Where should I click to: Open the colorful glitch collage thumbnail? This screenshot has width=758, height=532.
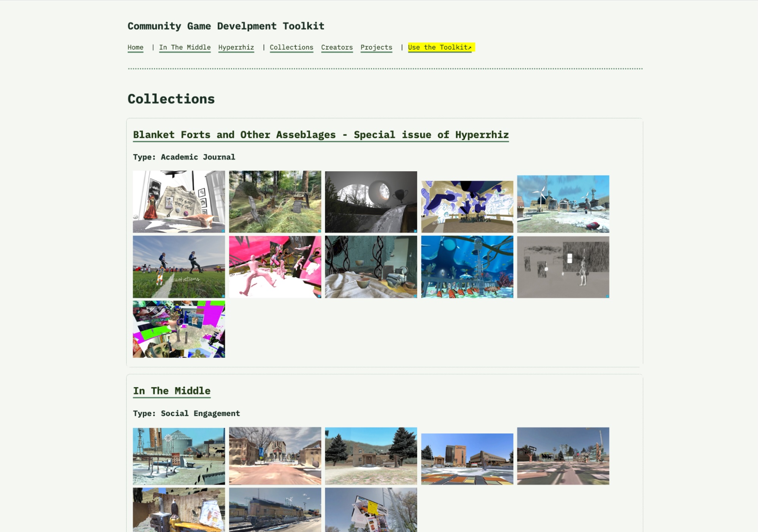click(179, 329)
